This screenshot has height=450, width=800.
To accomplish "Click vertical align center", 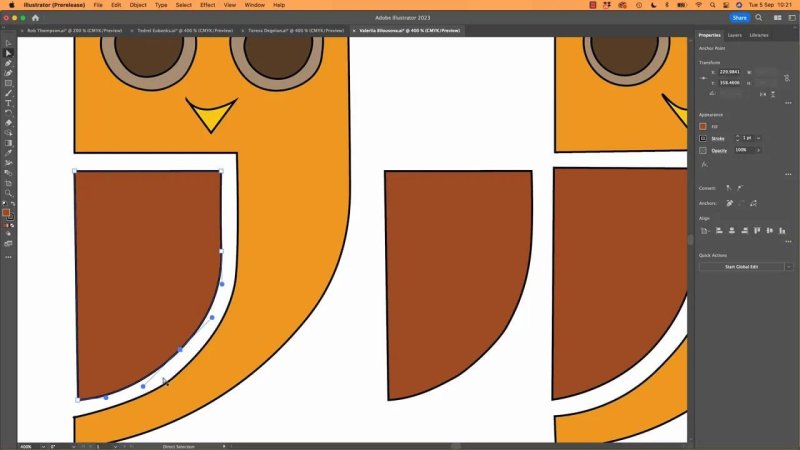I will click(x=769, y=231).
